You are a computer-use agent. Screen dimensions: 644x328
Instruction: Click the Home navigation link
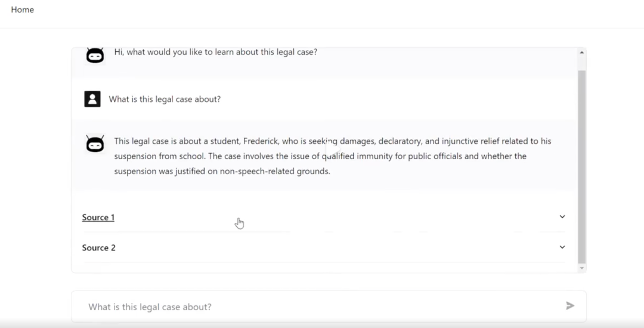pos(23,10)
